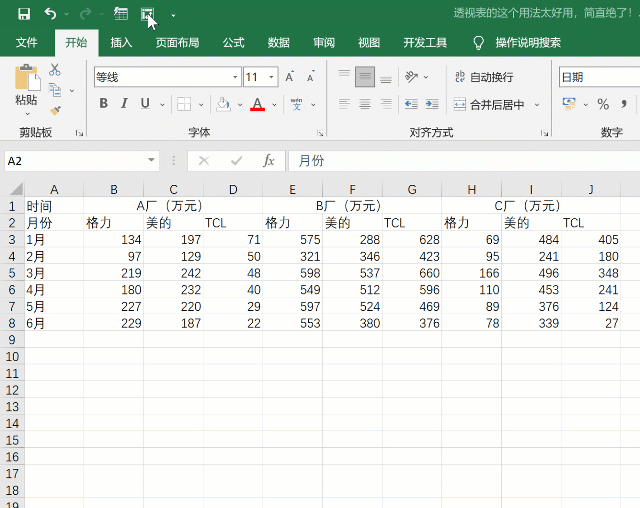The width and height of the screenshot is (640, 508).
Task: Switch to the 数据 tab
Action: click(x=278, y=42)
